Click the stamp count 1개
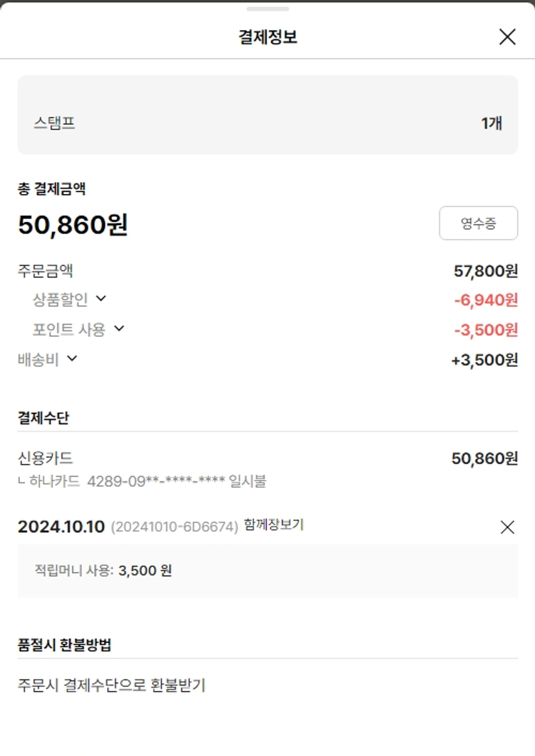This screenshot has height=756, width=535. pyautogui.click(x=491, y=123)
